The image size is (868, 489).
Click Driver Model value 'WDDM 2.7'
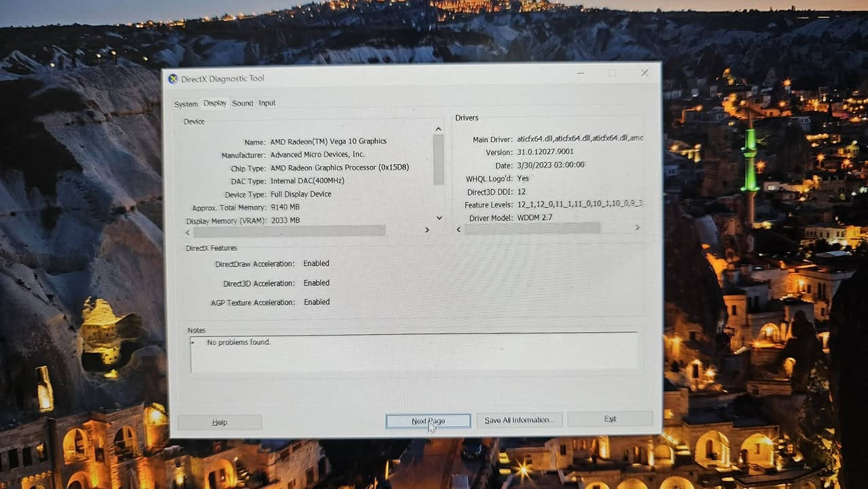pos(535,218)
